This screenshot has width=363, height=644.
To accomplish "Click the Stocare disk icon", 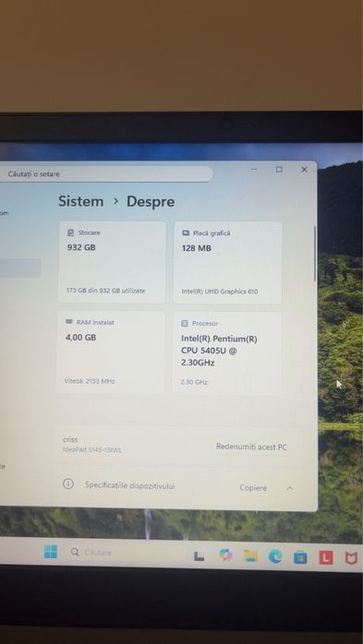I will 70,233.
